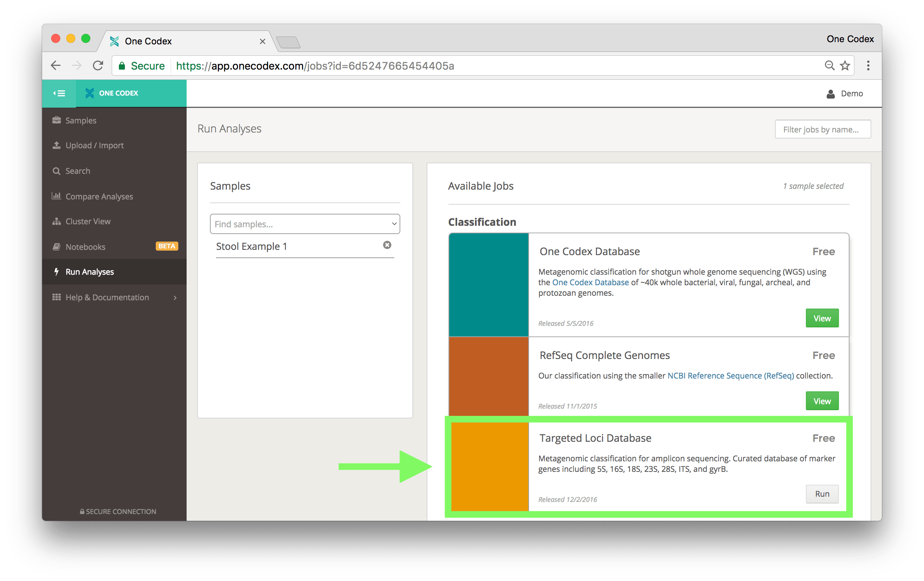Click the Demo user avatar icon
The height and width of the screenshot is (581, 924).
pyautogui.click(x=831, y=94)
